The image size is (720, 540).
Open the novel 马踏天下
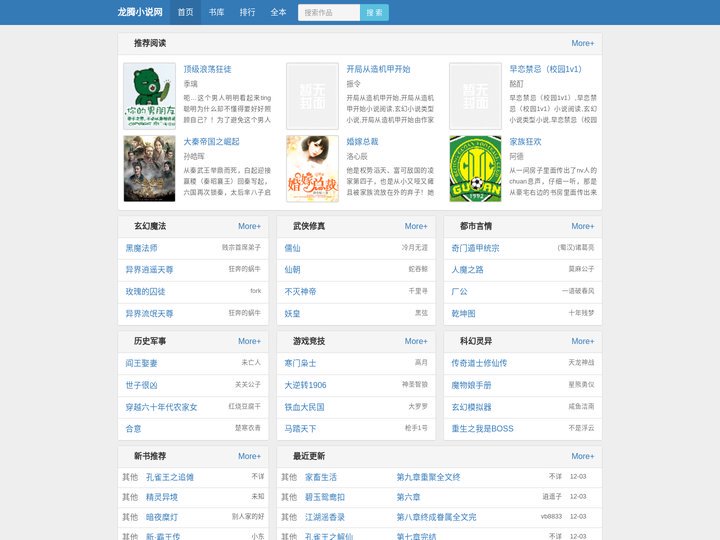pyautogui.click(x=300, y=429)
